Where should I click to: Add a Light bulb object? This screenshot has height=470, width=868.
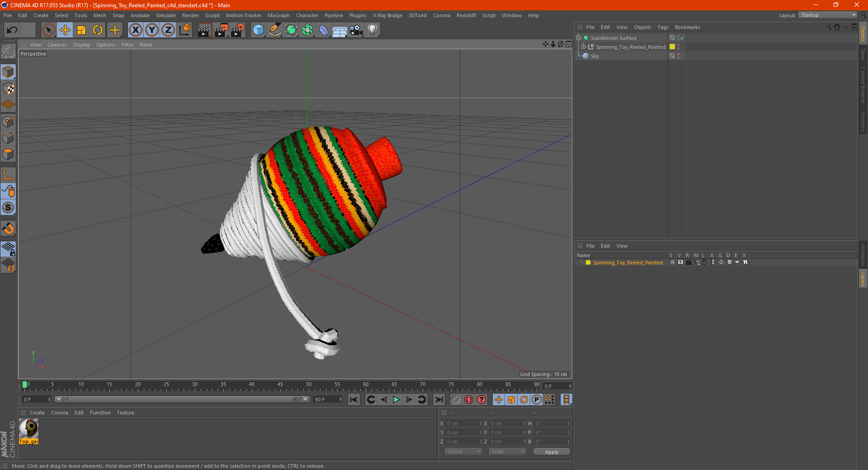[373, 30]
